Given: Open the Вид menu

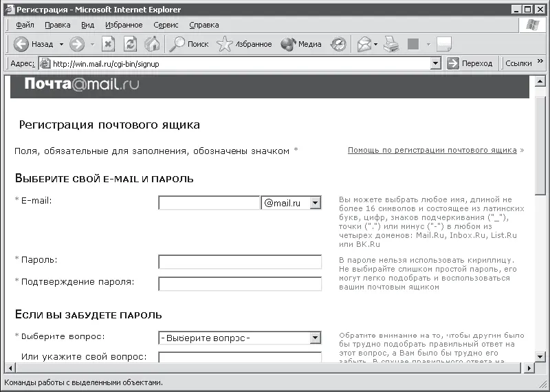Looking at the screenshot, I should click(x=88, y=25).
